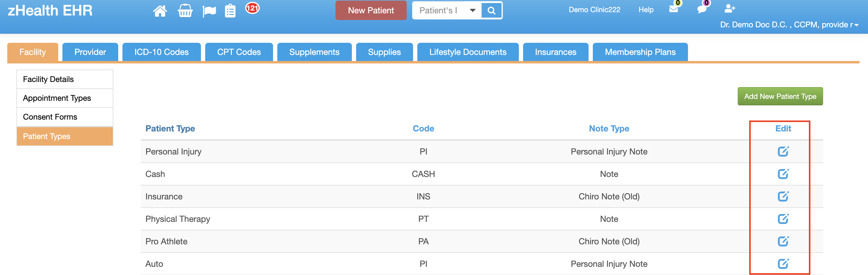The height and width of the screenshot is (275, 868).
Task: Open the Membership Plans tab
Action: (x=640, y=52)
